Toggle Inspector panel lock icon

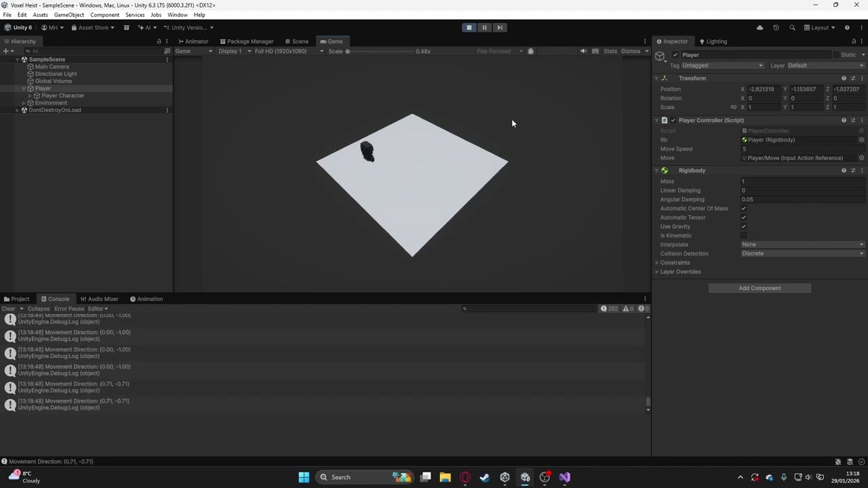[x=854, y=41]
